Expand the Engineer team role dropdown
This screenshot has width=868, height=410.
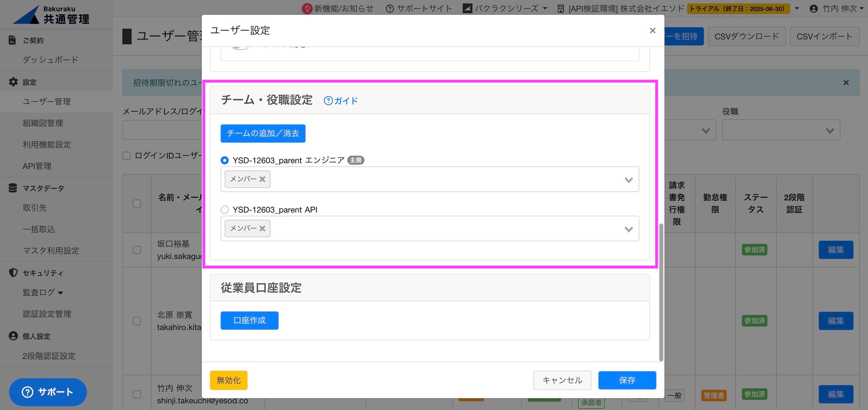point(628,180)
